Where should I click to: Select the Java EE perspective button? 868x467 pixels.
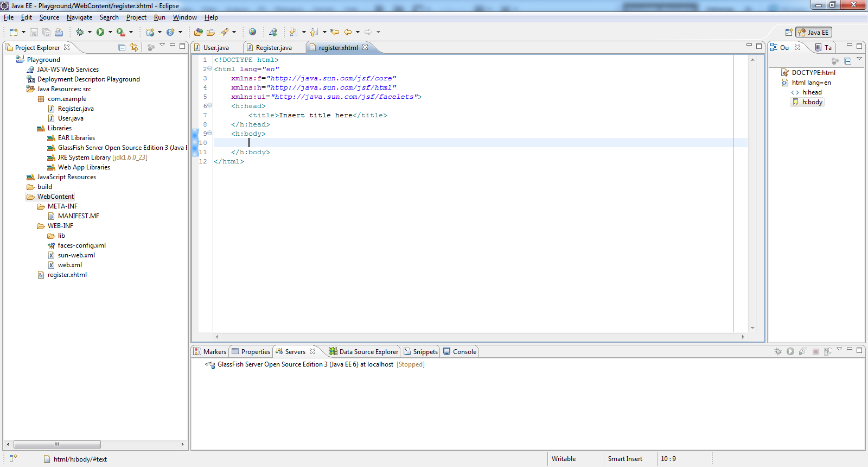pos(813,32)
